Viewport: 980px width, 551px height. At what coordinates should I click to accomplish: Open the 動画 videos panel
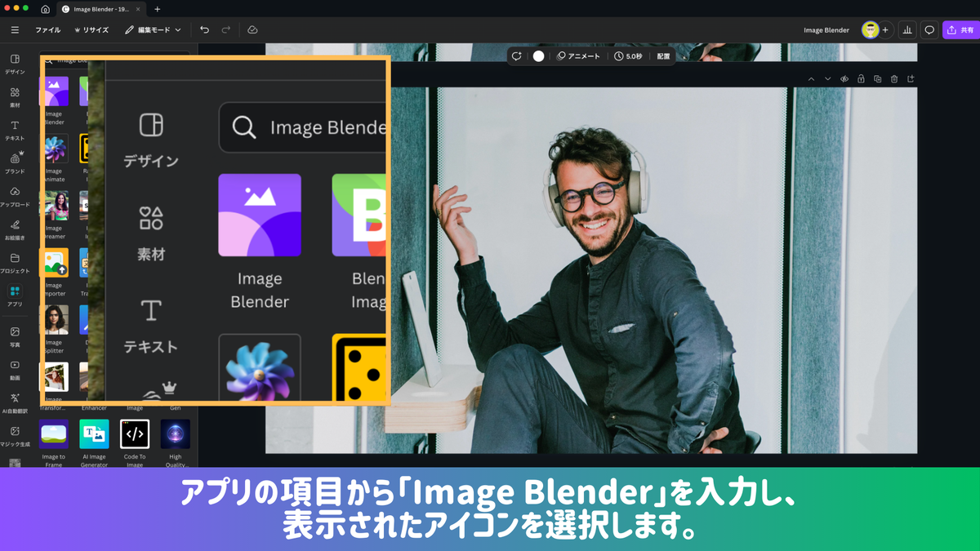point(15,370)
